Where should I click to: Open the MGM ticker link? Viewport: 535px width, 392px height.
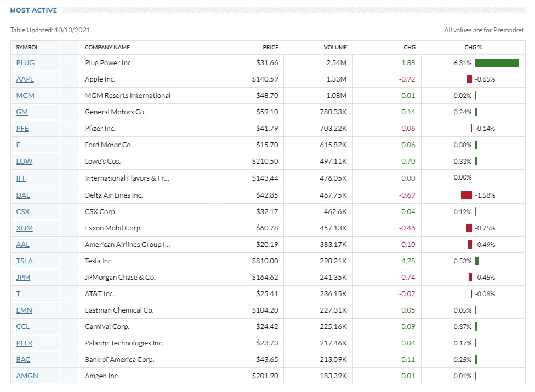pos(25,95)
